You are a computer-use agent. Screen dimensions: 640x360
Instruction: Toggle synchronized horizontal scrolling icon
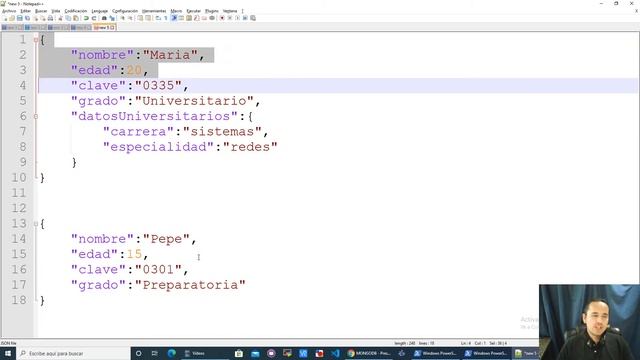click(x=148, y=18)
